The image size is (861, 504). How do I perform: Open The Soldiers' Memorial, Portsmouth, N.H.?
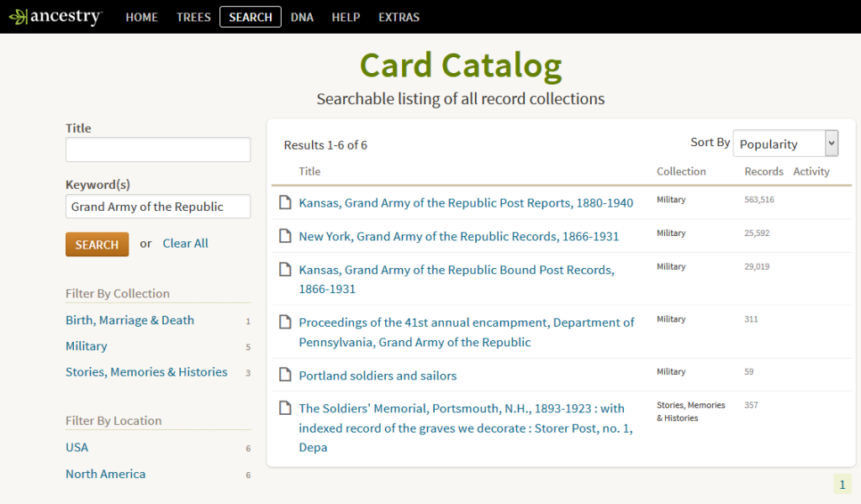466,428
